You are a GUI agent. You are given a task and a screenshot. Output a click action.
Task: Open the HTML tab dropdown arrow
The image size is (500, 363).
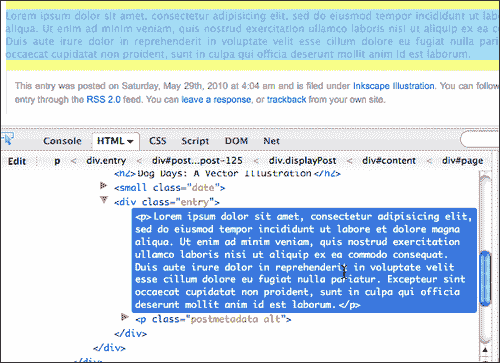pos(130,142)
